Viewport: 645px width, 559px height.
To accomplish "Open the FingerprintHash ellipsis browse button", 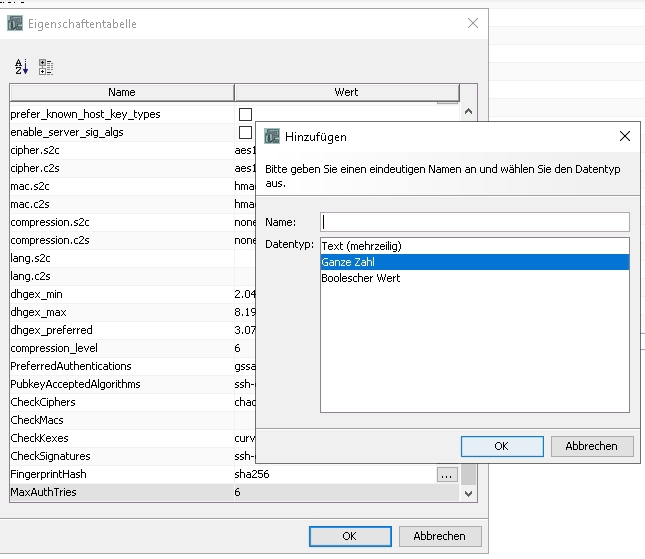I will click(447, 475).
